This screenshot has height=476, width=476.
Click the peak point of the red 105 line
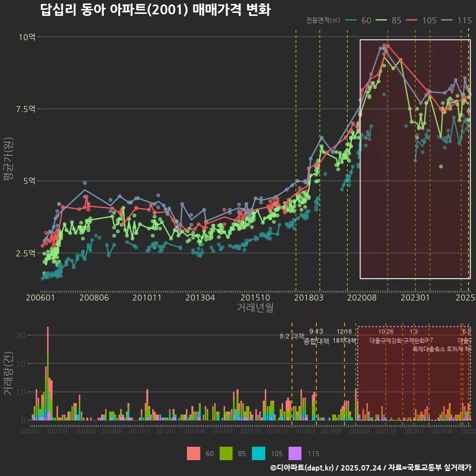(x=388, y=46)
